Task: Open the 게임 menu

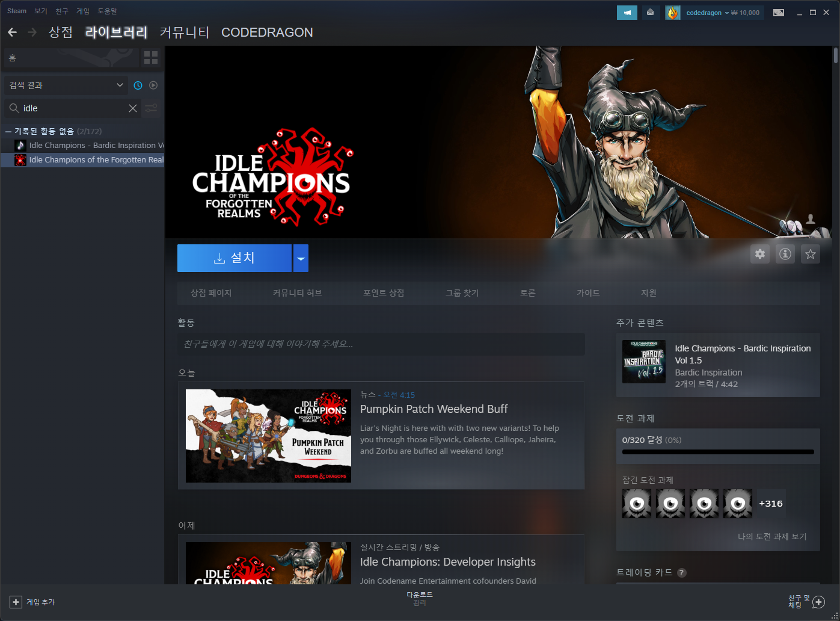Action: click(x=83, y=11)
